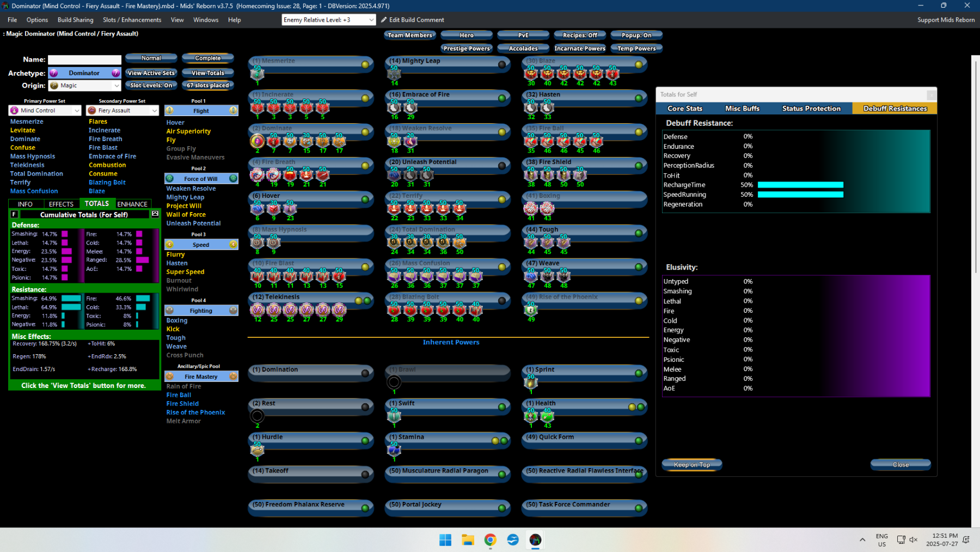Click the Edit Build Comment pencil icon
Screen dimensions: 980x552
coord(384,20)
